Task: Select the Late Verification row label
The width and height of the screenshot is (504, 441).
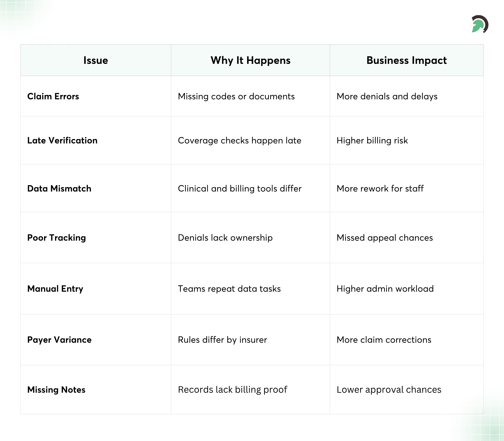Action: click(62, 140)
